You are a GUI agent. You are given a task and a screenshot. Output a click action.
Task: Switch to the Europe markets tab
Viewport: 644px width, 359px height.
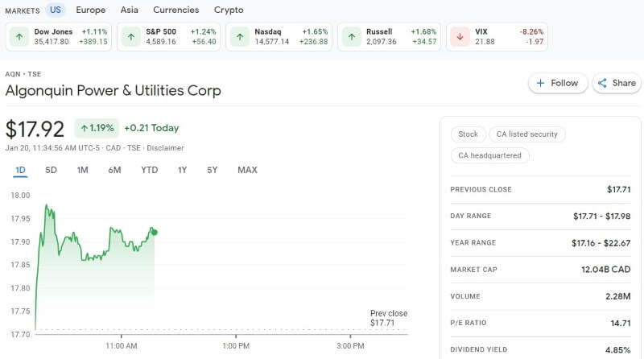(x=91, y=10)
